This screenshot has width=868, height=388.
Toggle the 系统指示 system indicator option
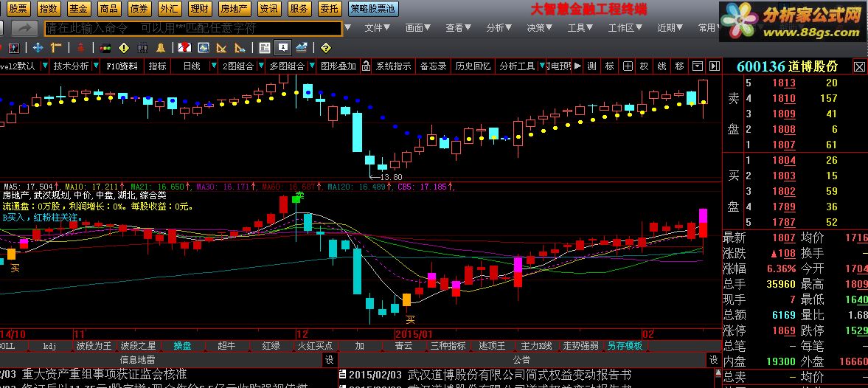point(394,66)
